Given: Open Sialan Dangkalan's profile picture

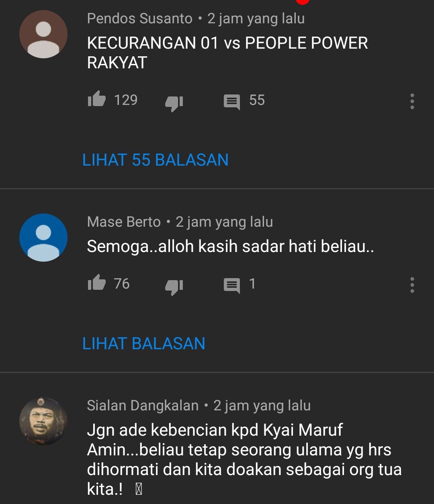Looking at the screenshot, I should pos(43,421).
